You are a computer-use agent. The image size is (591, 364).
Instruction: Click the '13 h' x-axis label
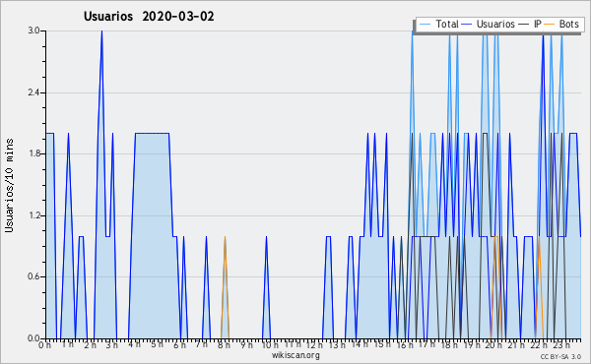337,344
